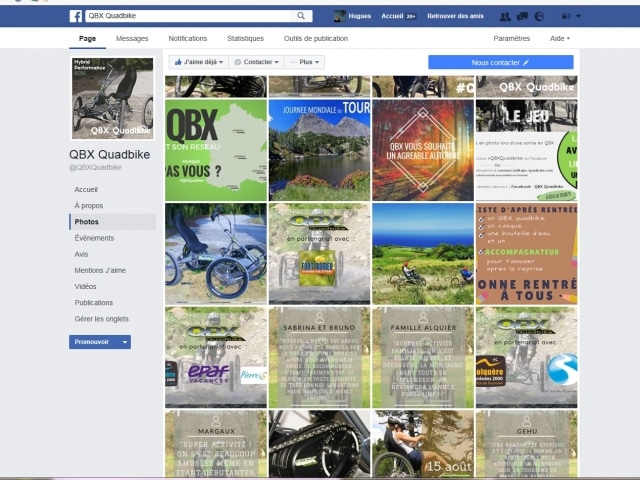Open friend requests icon in top bar

tap(505, 16)
